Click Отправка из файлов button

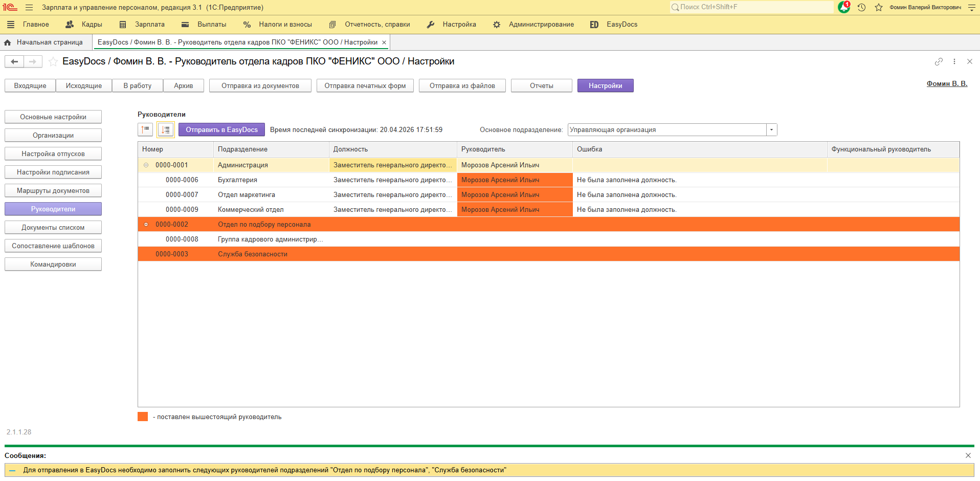click(x=462, y=85)
